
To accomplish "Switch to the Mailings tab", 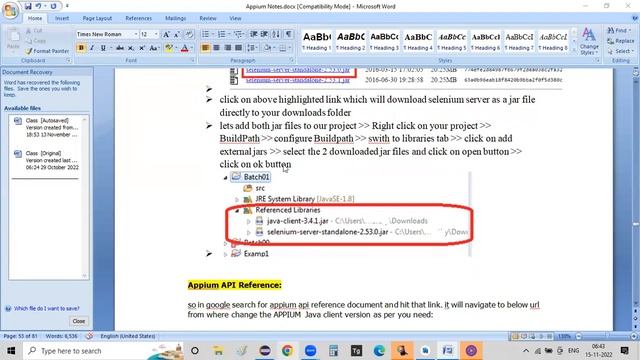I will tap(176, 18).
